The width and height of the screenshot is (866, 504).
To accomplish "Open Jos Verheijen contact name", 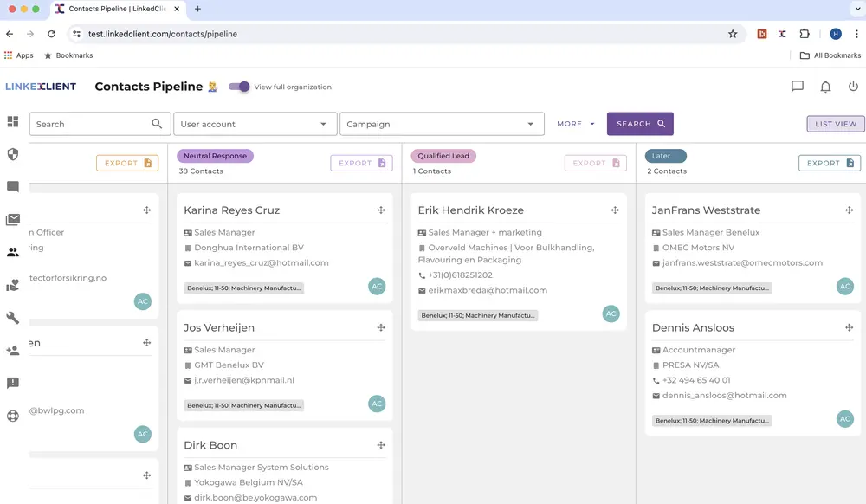I will point(219,327).
